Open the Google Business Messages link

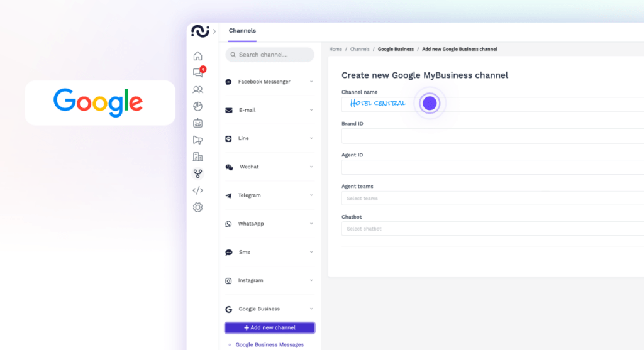pos(269,344)
